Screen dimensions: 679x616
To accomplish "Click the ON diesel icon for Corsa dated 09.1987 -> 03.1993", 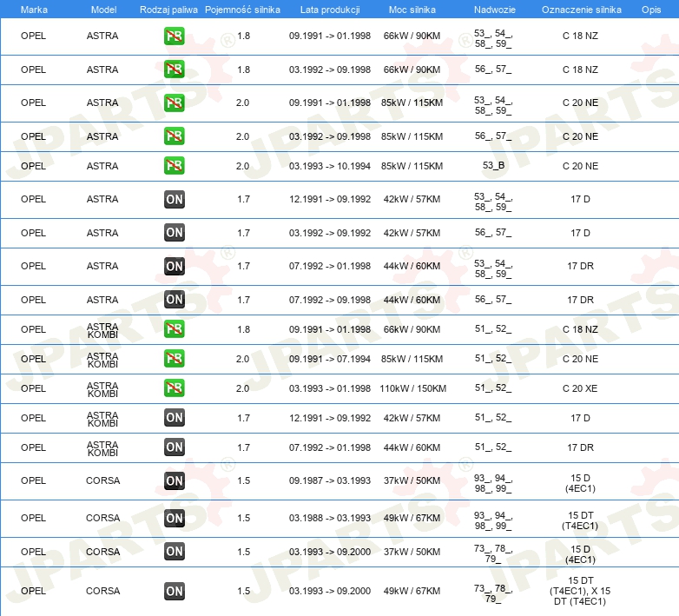I will tap(174, 480).
